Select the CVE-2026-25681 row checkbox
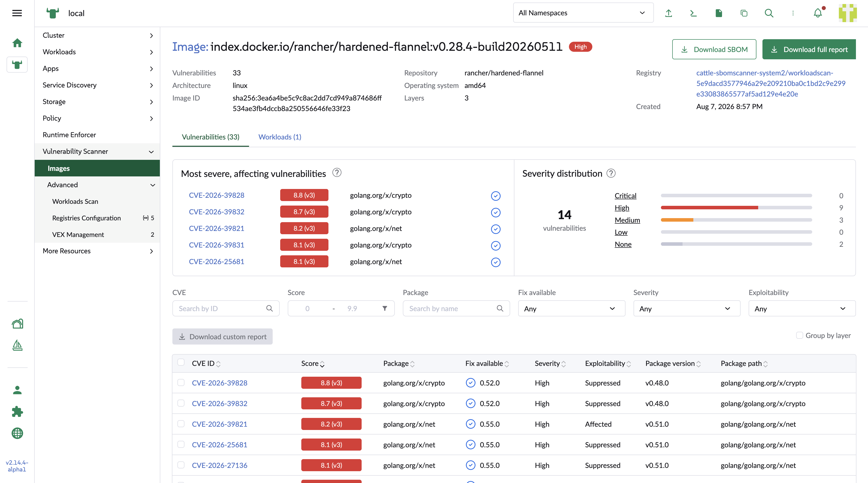 pyautogui.click(x=181, y=444)
